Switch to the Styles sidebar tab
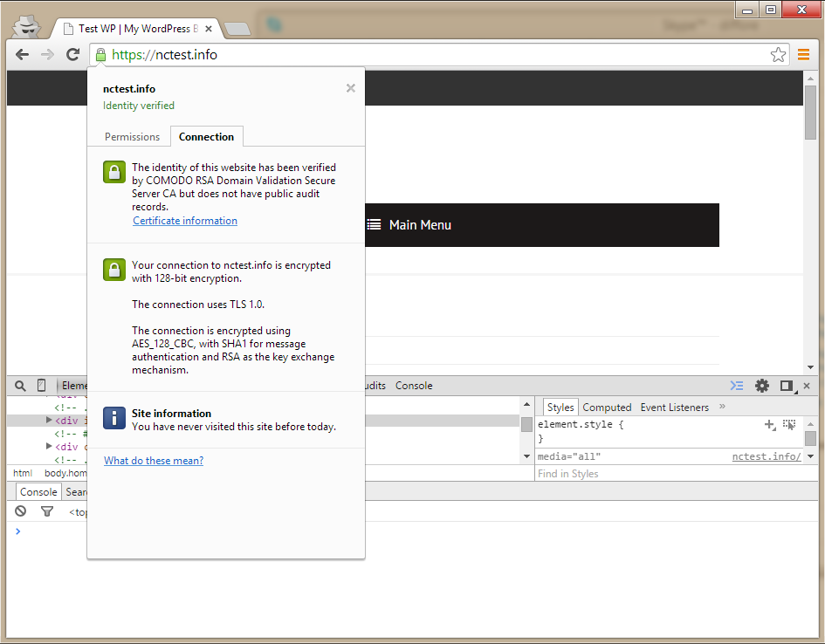 pos(560,408)
